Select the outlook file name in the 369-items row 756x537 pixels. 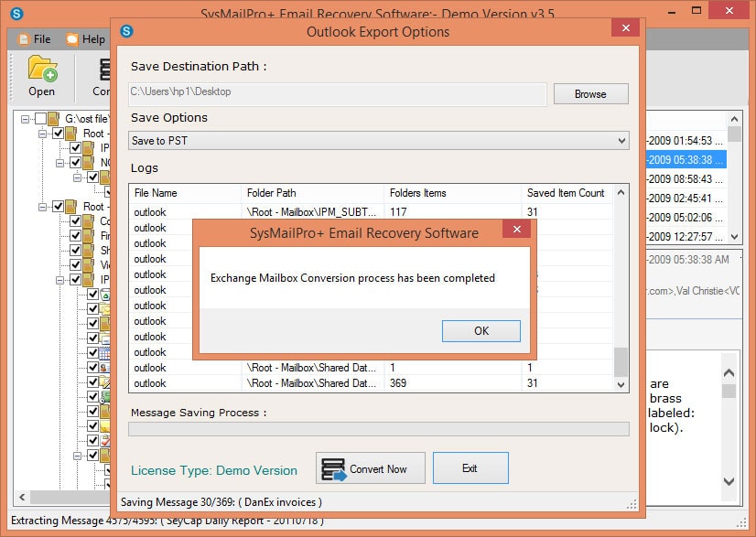pos(150,383)
